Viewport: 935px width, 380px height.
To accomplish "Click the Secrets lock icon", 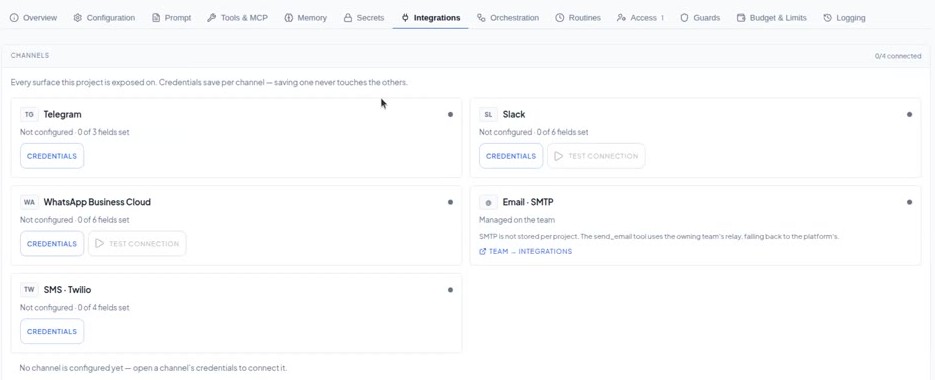I will point(348,18).
